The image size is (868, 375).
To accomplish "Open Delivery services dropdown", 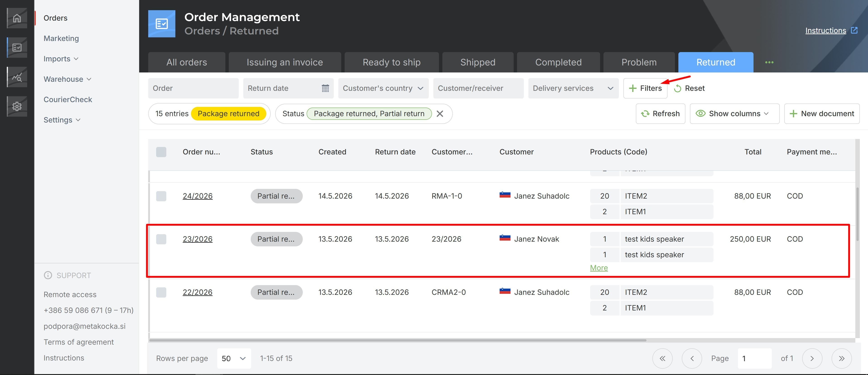I will (573, 88).
